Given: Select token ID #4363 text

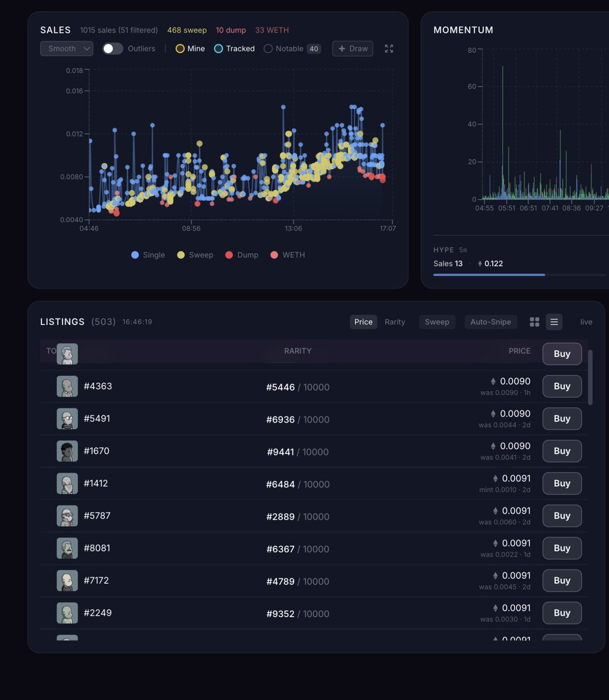Looking at the screenshot, I should [x=98, y=386].
